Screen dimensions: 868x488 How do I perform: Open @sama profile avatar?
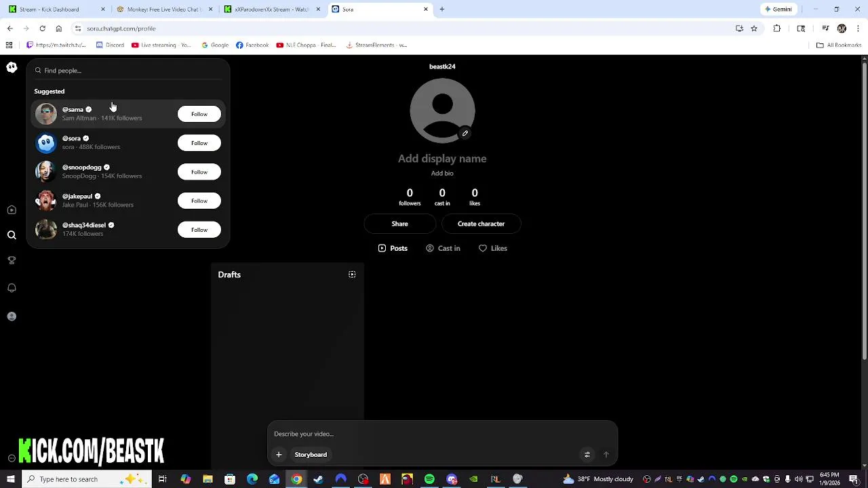(46, 114)
